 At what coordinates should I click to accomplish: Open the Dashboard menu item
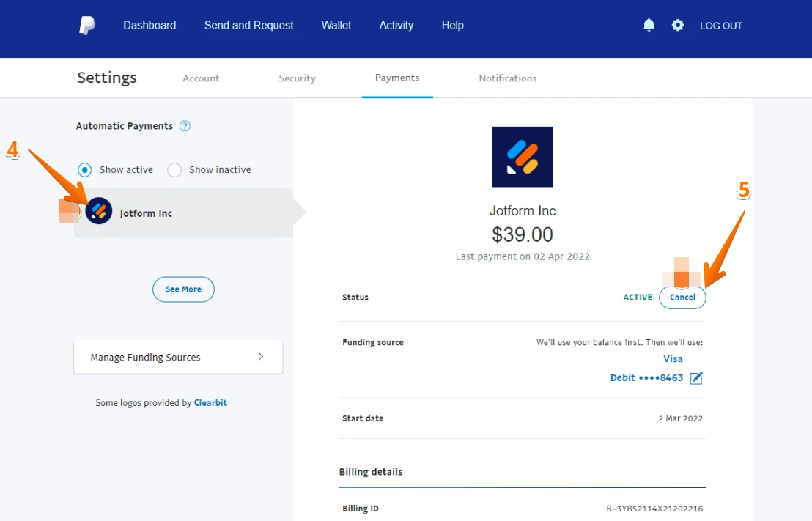click(150, 25)
